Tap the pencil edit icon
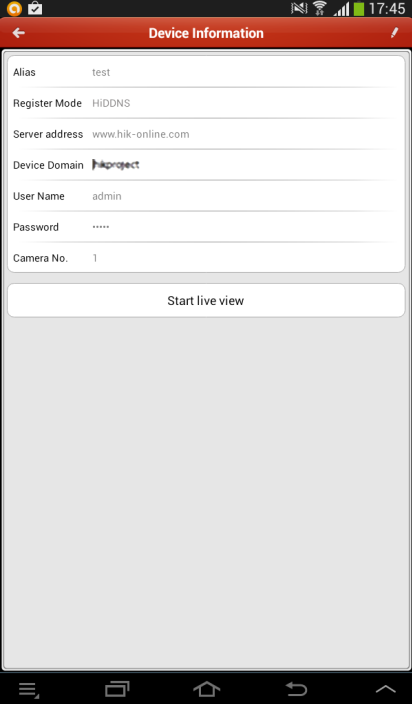The width and height of the screenshot is (413, 705). (x=394, y=33)
